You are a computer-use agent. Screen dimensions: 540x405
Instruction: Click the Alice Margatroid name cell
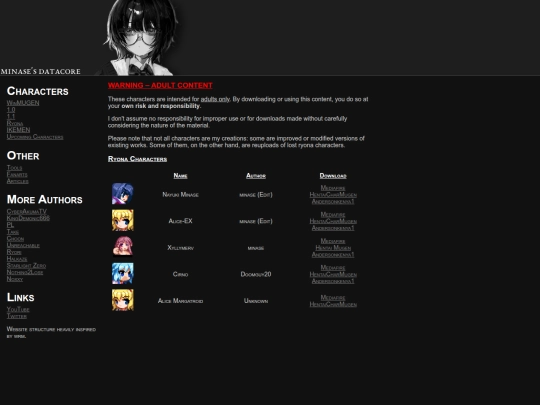[180, 301]
